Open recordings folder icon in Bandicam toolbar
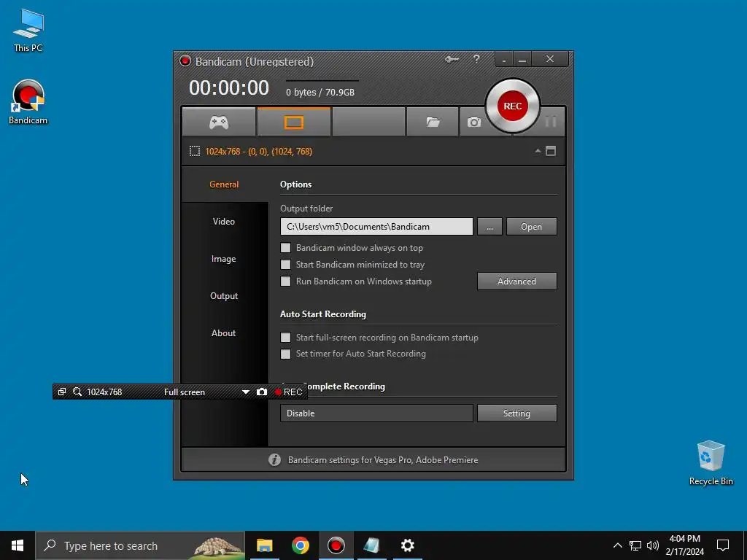747x560 pixels. pos(433,122)
